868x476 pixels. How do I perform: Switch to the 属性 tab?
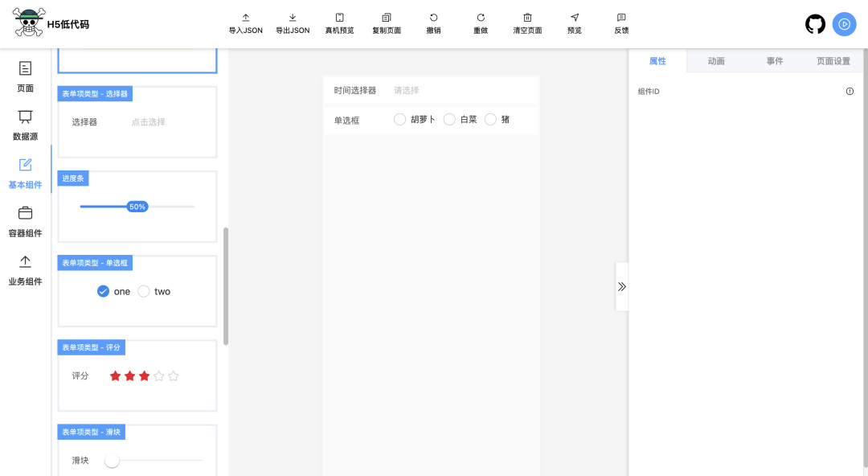[657, 61]
